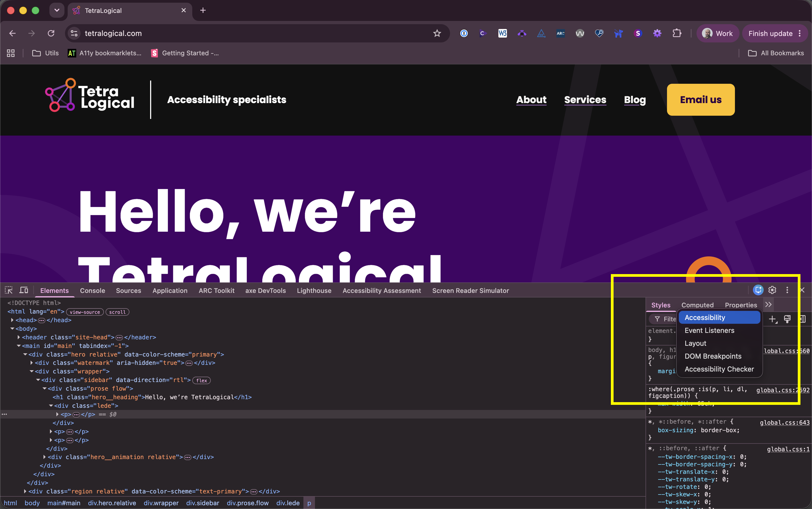Screen dimensions: 812x509
Task: Open the 1Password extension icon
Action: pyautogui.click(x=464, y=33)
